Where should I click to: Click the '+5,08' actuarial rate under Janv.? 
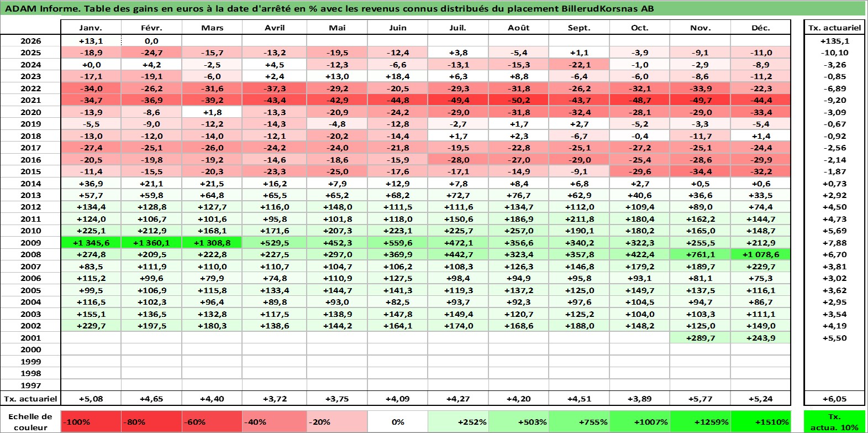91,399
